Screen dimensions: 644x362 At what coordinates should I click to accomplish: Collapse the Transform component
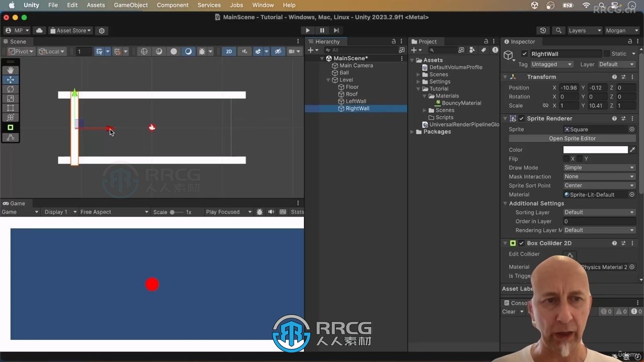click(505, 77)
